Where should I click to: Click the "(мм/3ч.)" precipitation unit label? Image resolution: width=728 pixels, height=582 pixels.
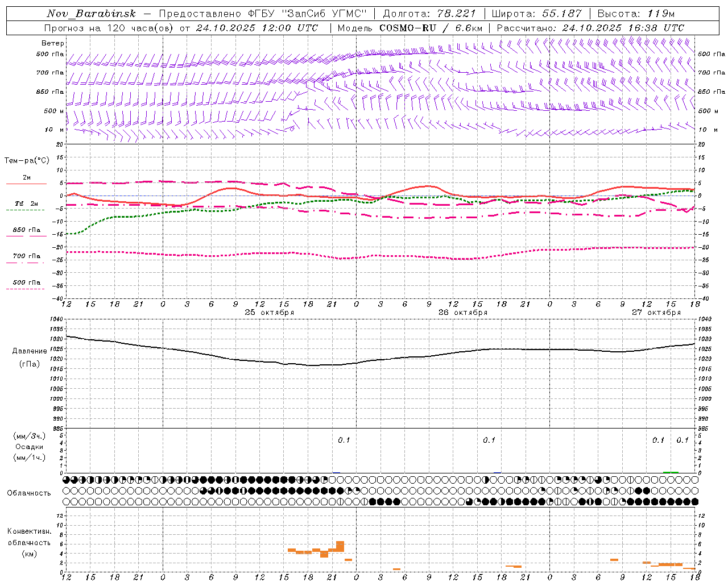click(x=30, y=436)
